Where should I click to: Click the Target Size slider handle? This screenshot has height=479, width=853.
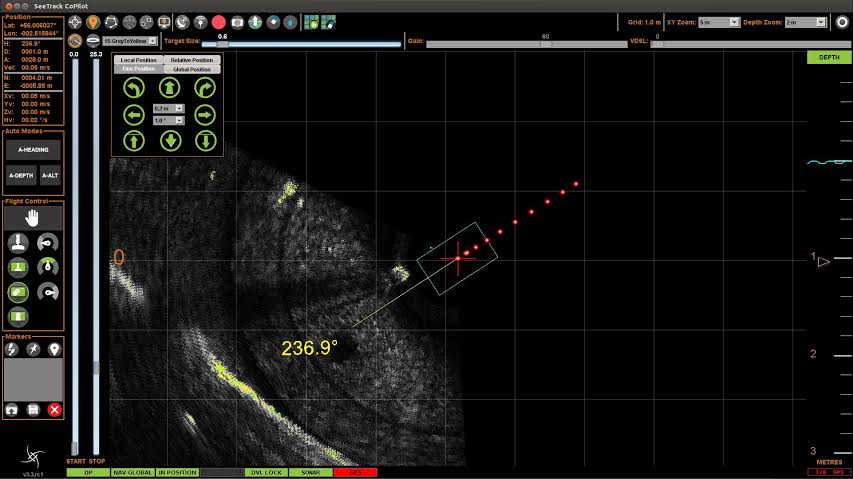222,44
